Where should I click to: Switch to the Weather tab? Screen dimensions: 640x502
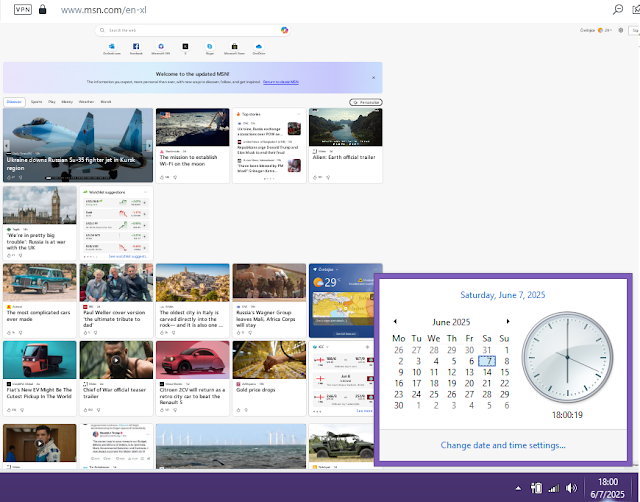(x=86, y=102)
